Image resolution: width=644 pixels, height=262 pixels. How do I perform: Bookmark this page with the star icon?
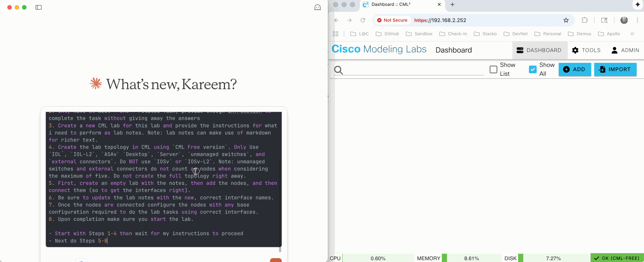coord(566,20)
